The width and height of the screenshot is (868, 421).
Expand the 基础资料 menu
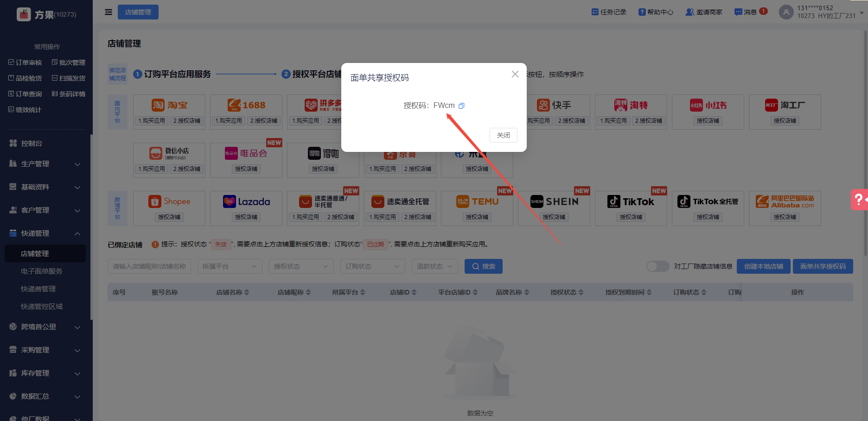coord(45,187)
